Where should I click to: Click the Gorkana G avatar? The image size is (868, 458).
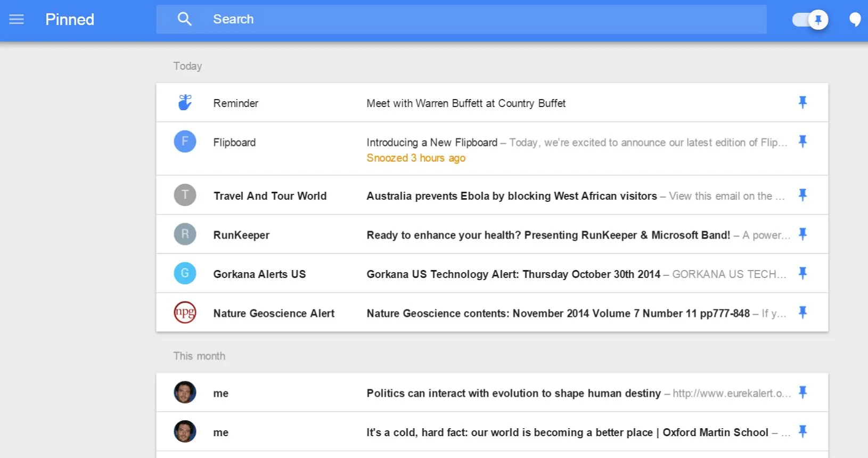(x=185, y=273)
